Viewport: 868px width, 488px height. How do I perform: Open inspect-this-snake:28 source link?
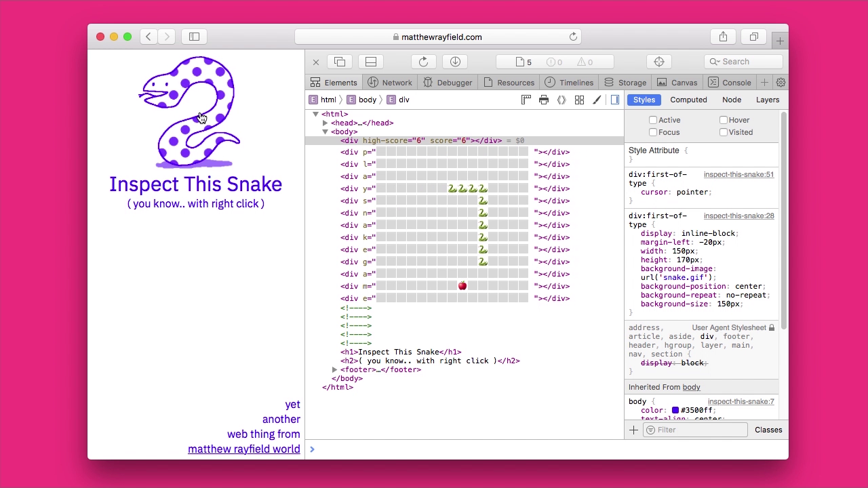738,216
